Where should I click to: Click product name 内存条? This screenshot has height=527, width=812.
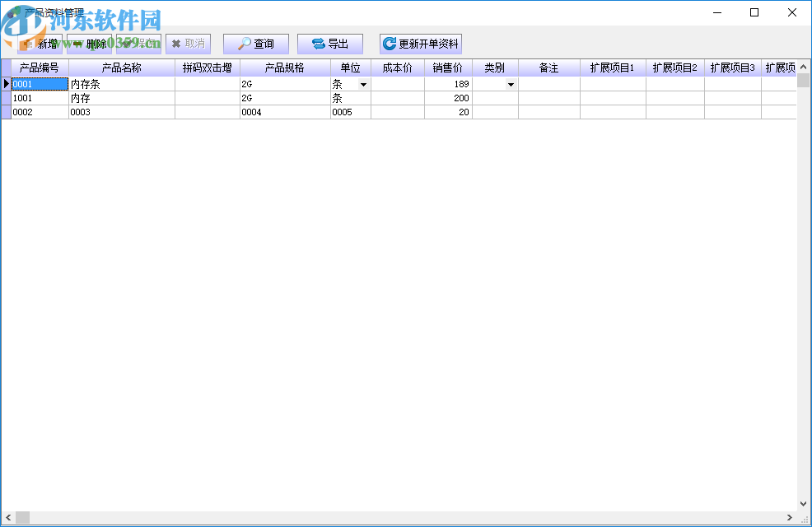tap(122, 84)
